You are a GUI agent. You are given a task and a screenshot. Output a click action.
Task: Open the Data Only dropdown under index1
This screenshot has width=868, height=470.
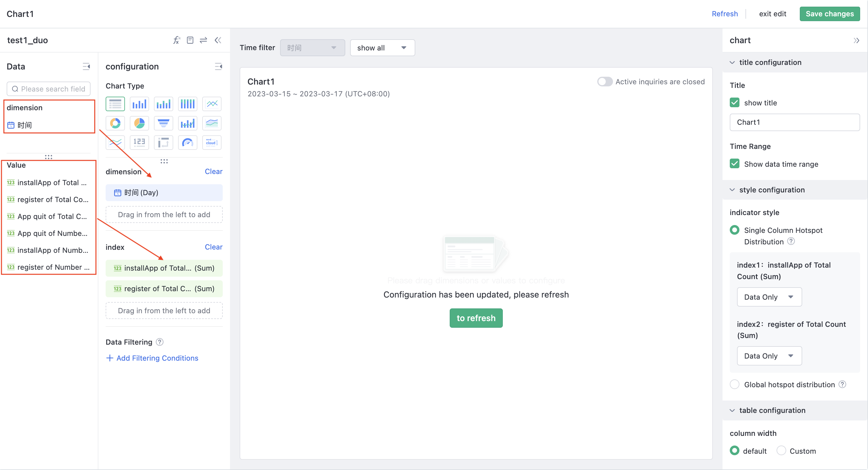point(769,297)
